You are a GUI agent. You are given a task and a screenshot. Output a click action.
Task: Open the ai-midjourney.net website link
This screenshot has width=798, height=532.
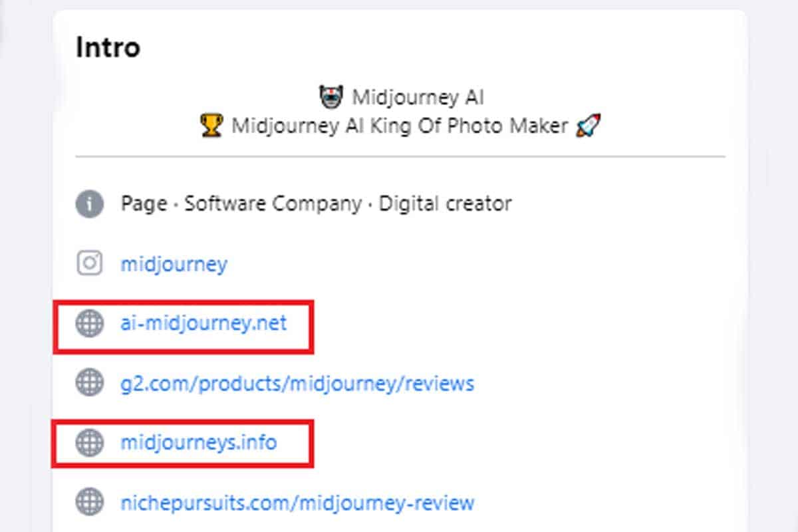click(x=203, y=324)
